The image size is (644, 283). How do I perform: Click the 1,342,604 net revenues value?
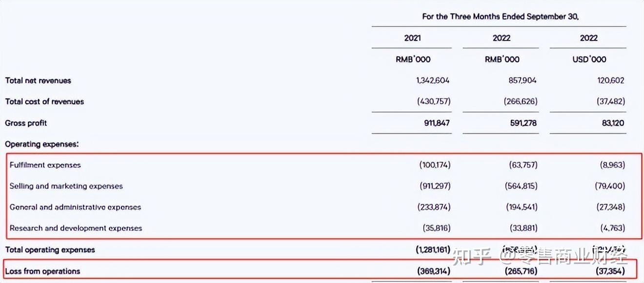click(433, 81)
